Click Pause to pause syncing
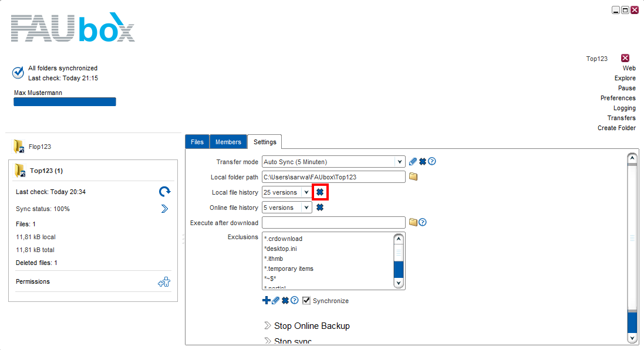This screenshot has height=350, width=644. click(627, 88)
